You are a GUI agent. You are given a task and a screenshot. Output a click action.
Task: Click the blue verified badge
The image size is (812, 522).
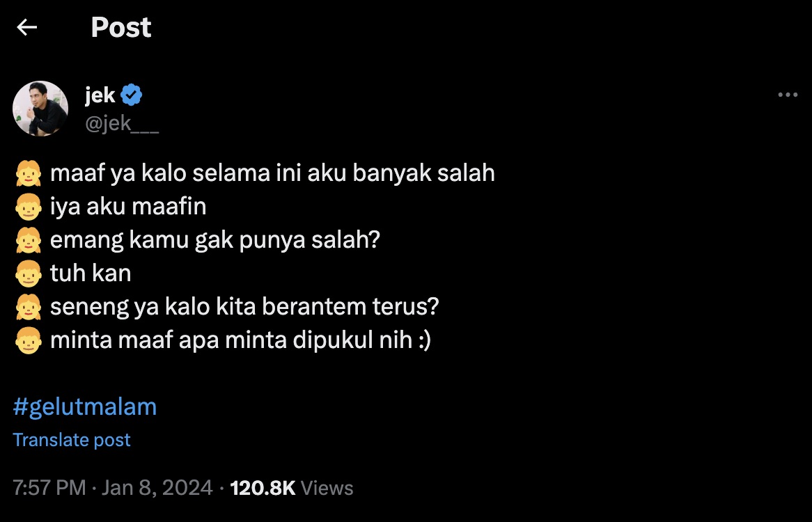click(x=132, y=95)
